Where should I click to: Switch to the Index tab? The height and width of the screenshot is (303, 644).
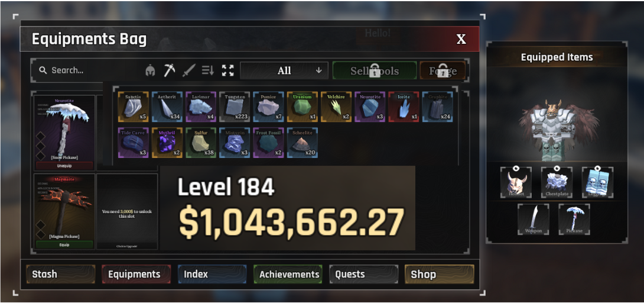(212, 274)
